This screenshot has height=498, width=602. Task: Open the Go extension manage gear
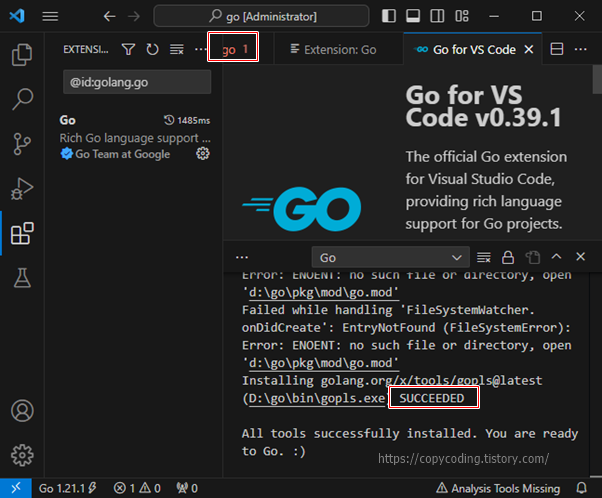coord(203,154)
